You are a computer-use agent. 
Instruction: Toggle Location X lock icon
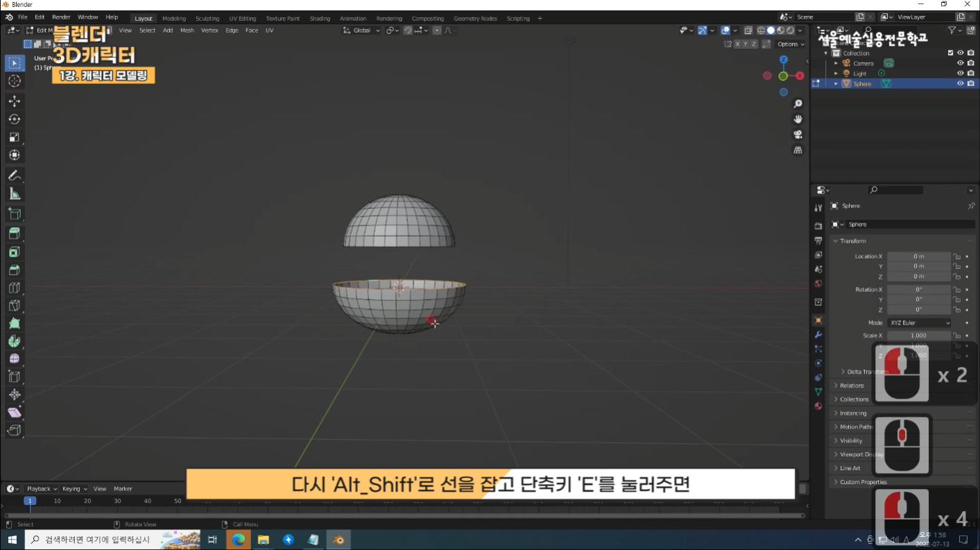956,257
